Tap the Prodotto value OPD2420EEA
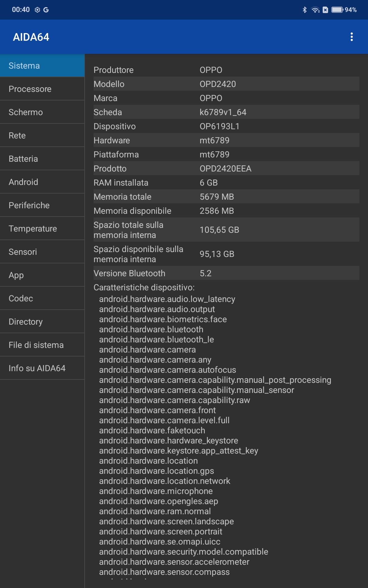368x588 pixels. (225, 168)
